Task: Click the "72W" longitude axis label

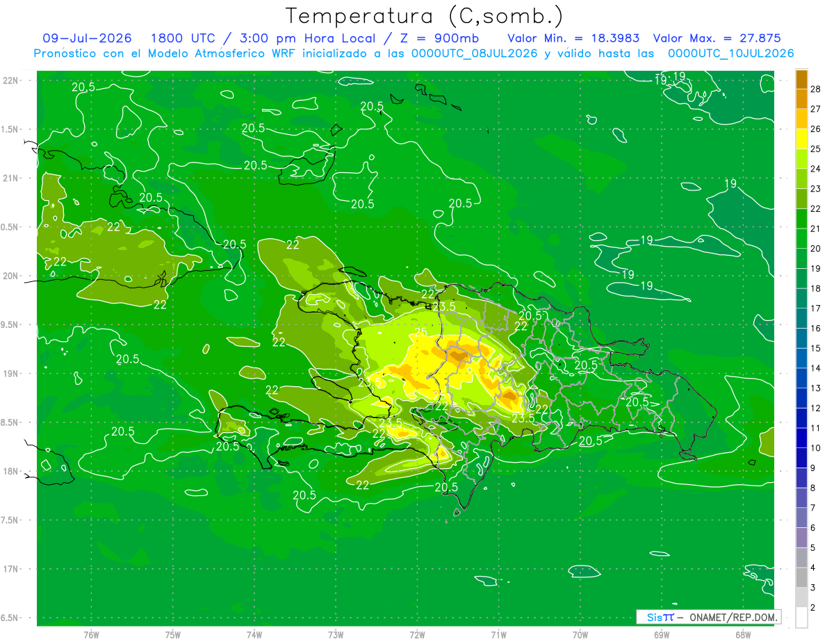Action: point(417,634)
